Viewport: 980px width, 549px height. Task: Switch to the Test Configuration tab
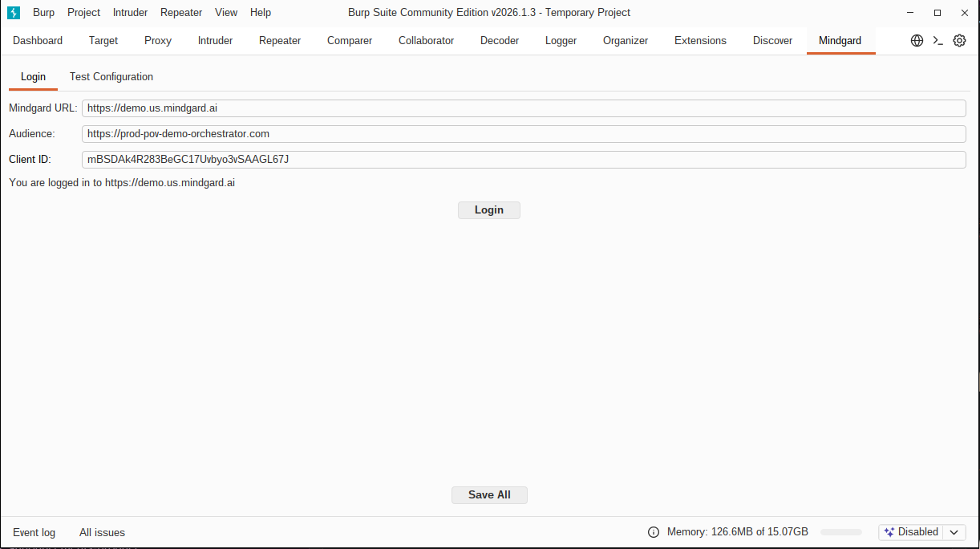tap(111, 76)
